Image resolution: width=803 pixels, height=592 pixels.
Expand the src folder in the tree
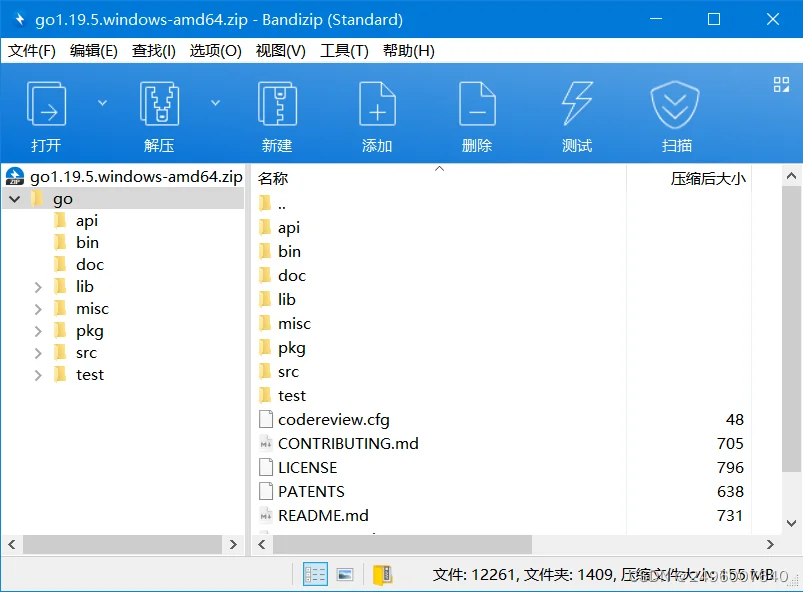point(38,353)
